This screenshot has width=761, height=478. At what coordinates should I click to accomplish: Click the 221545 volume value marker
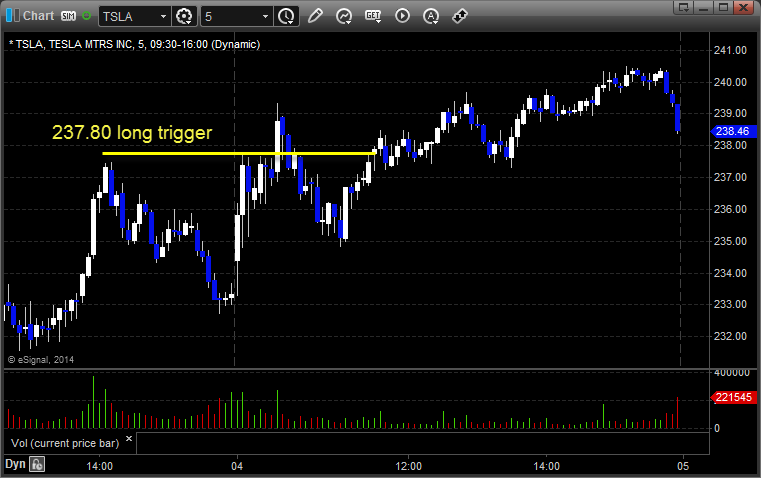733,397
